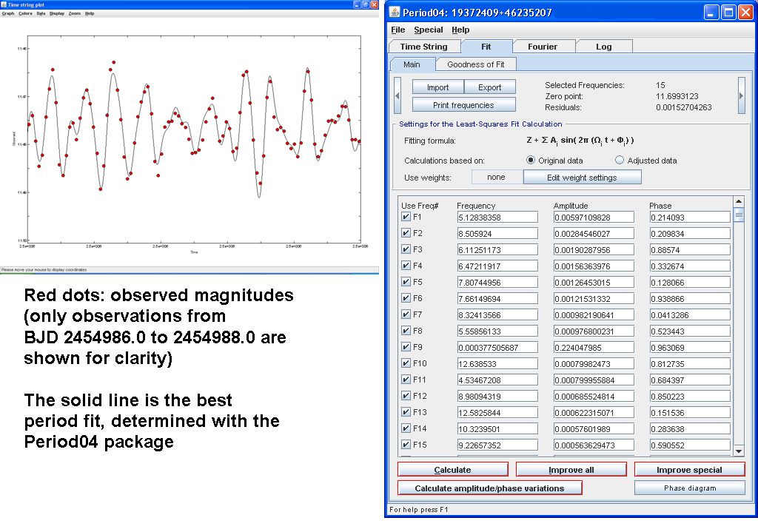Toggle the F11 frequency checkbox
This screenshot has width=758, height=532.
pyautogui.click(x=406, y=380)
